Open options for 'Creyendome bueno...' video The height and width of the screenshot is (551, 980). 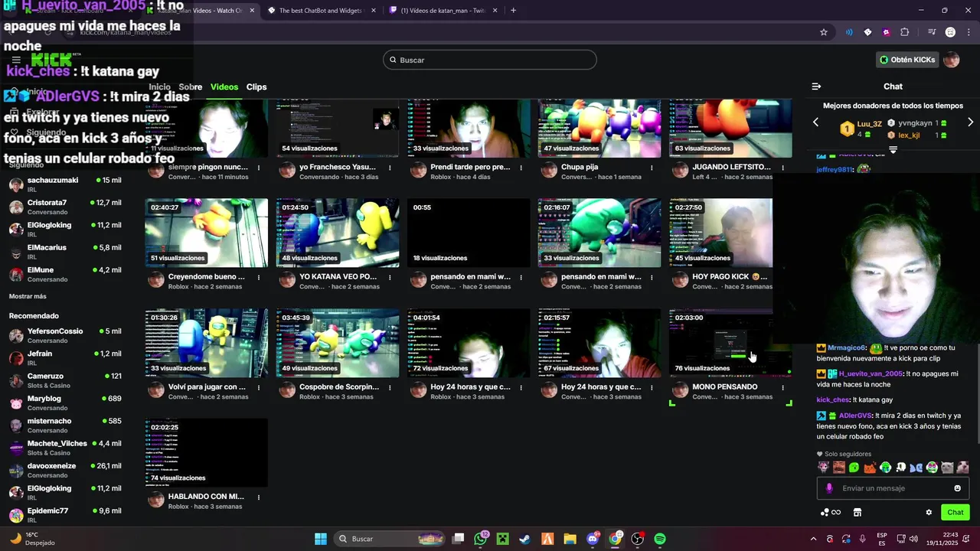pos(259,277)
